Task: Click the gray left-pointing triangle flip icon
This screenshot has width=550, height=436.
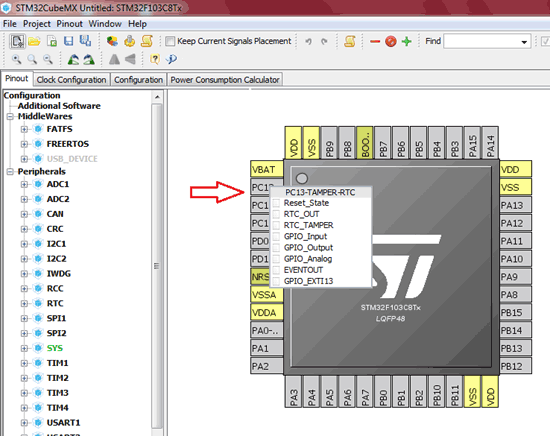Action: (130, 59)
